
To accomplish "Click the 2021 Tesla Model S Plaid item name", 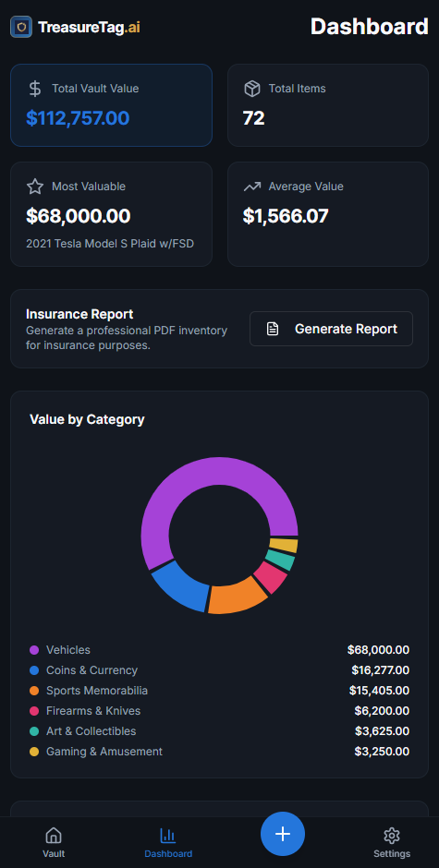I will pyautogui.click(x=110, y=244).
